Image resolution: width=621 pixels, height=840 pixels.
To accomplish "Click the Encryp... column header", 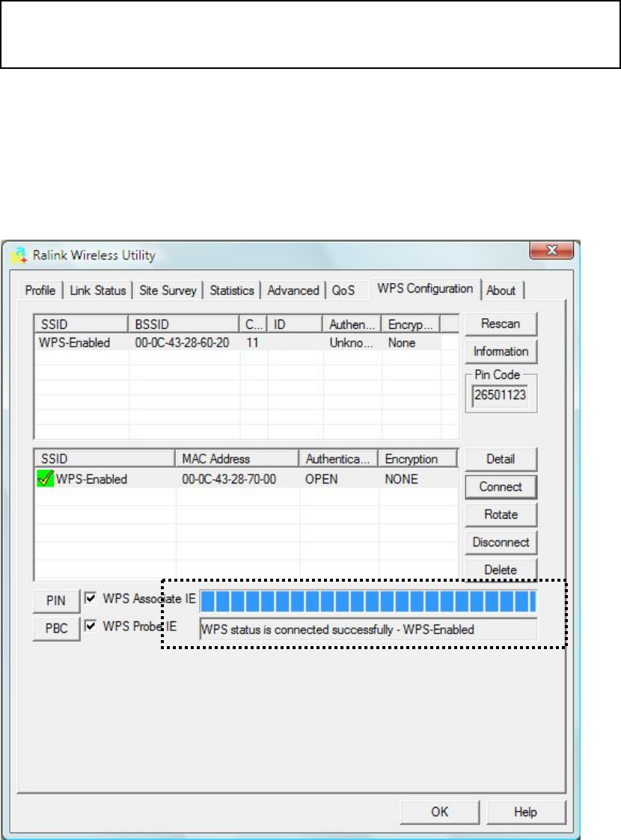I will [x=411, y=324].
